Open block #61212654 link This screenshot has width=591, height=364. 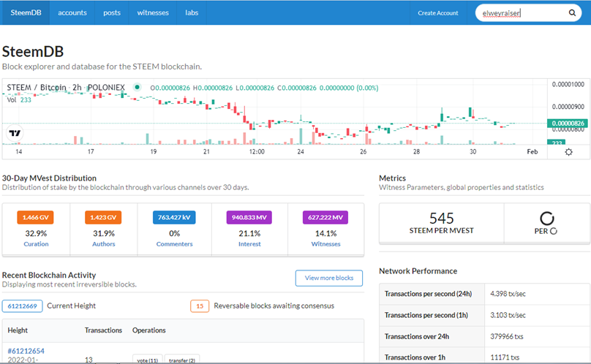[26, 351]
